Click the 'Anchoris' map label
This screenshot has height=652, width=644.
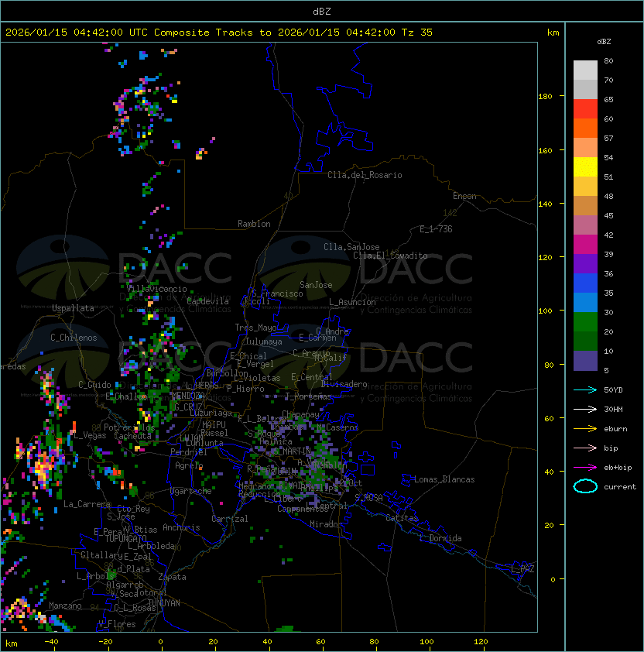coord(181,527)
